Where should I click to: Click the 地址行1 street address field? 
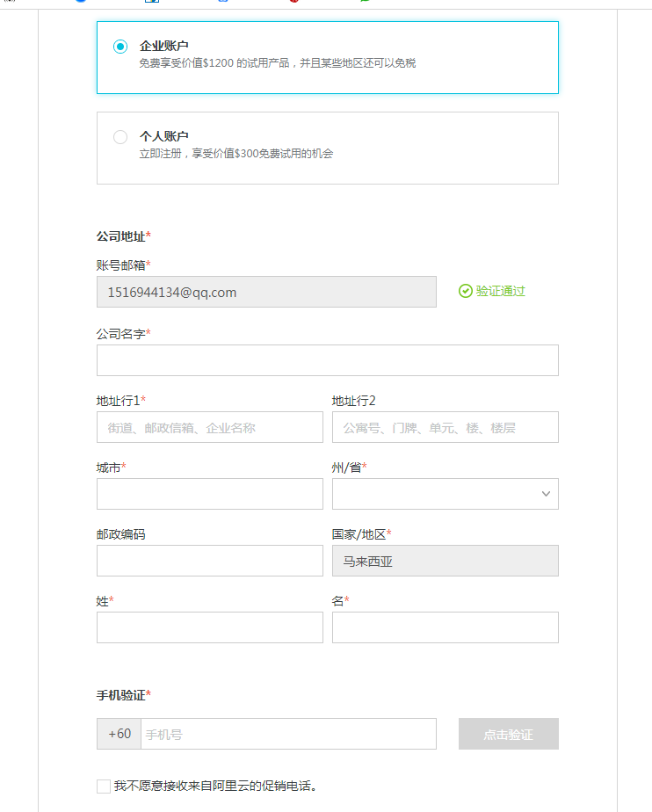click(209, 427)
